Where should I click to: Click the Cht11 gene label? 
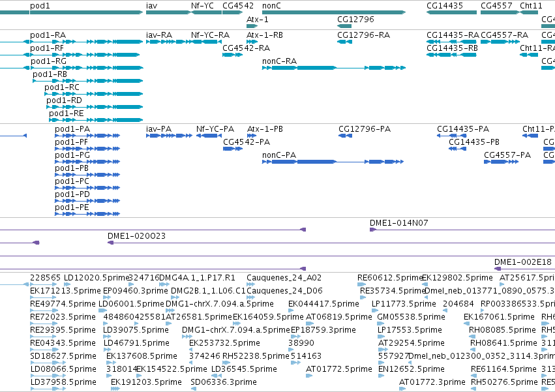(x=531, y=6)
